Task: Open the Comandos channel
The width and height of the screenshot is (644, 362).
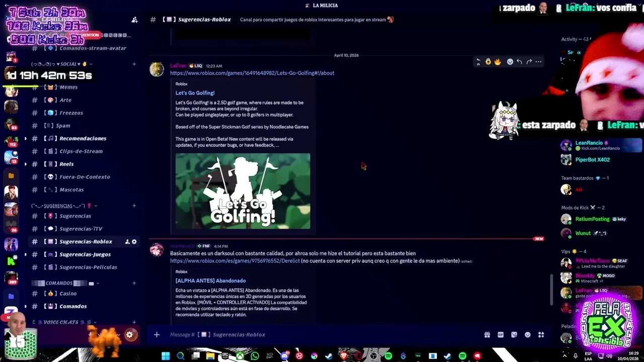Action: tap(84, 306)
